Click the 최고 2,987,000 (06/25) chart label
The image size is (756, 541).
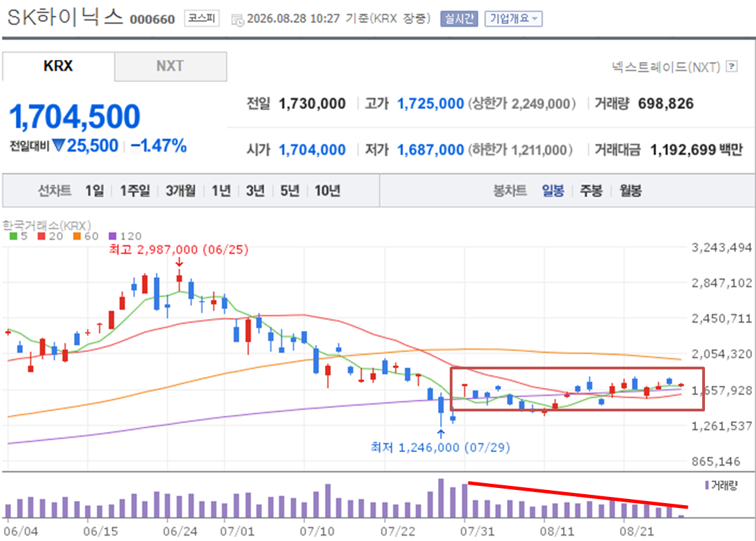179,249
